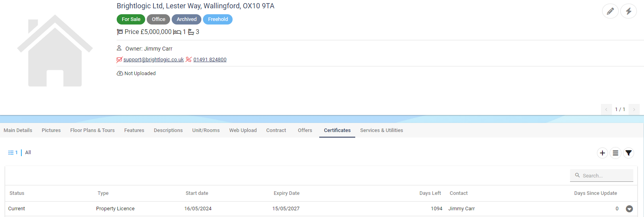This screenshot has width=644, height=217.
Task: Click Jimmy Carr contact cell in table
Action: tap(462, 209)
